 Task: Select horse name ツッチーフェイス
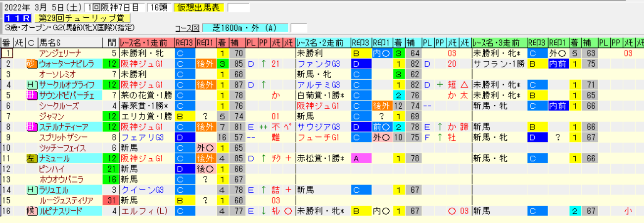(x=63, y=148)
